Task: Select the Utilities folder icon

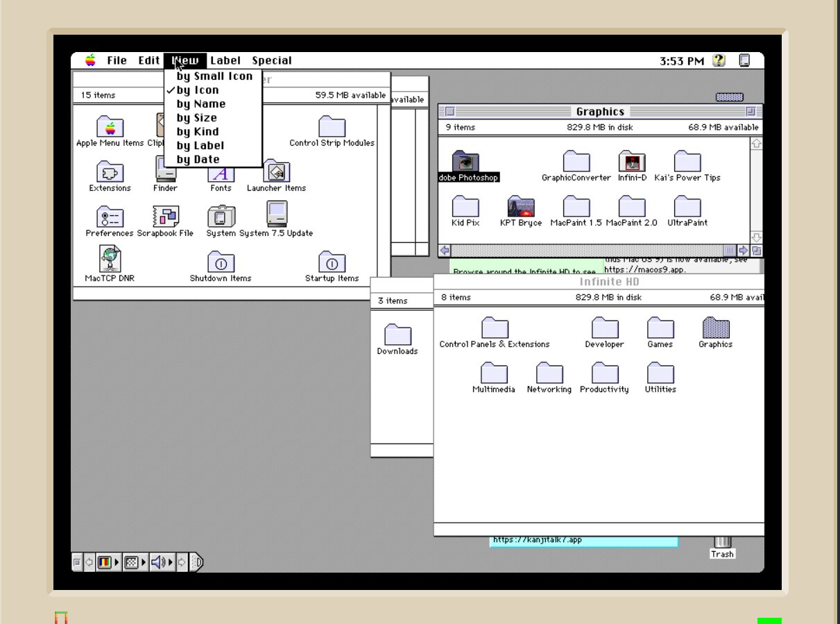Action: (x=660, y=373)
